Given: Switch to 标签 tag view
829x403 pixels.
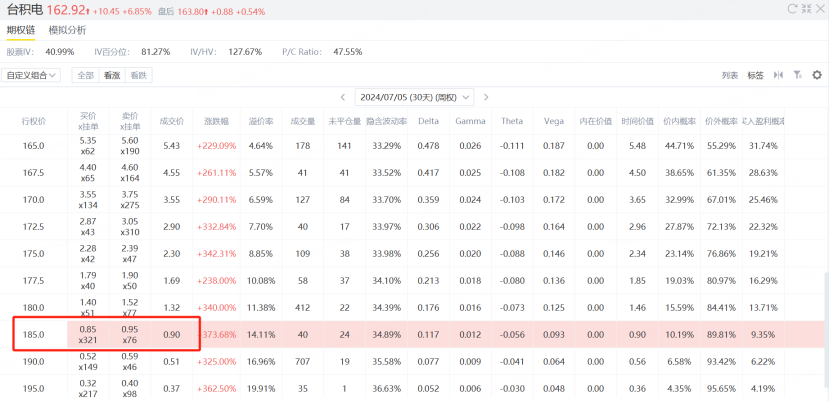Looking at the screenshot, I should (x=755, y=75).
